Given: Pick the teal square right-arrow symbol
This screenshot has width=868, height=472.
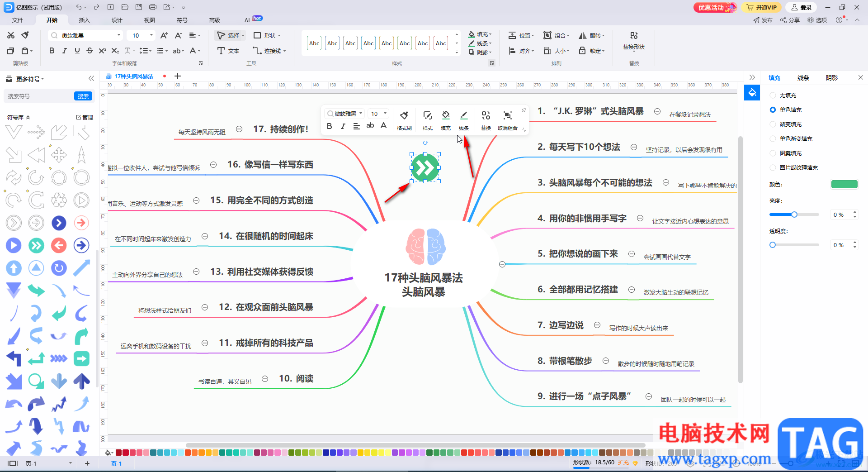Looking at the screenshot, I should click(81, 358).
